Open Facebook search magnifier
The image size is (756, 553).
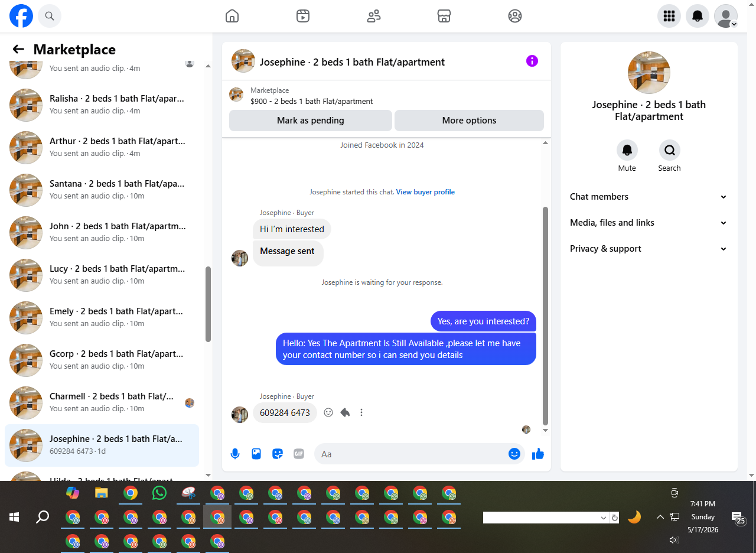tap(50, 16)
